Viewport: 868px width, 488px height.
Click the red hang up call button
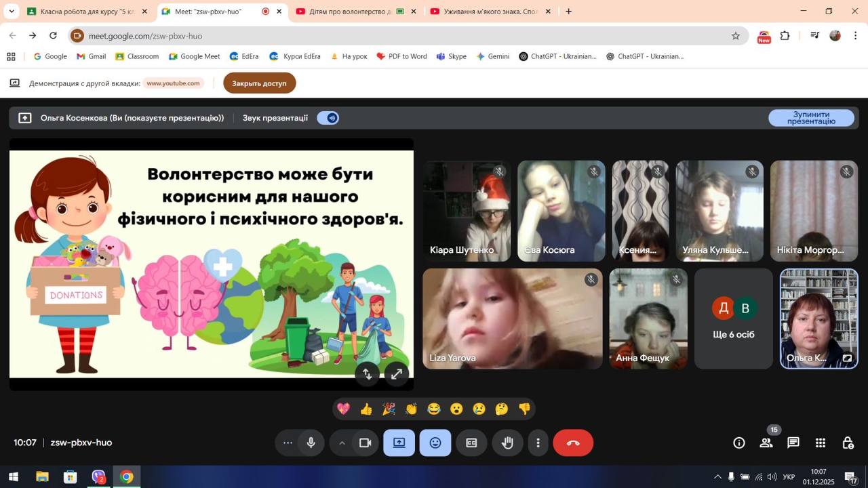(x=573, y=443)
